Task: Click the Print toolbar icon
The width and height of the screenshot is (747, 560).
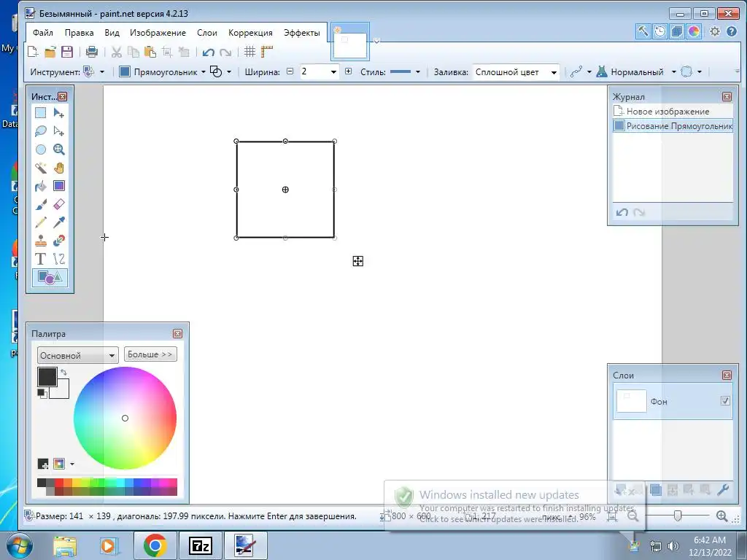Action: [91, 52]
